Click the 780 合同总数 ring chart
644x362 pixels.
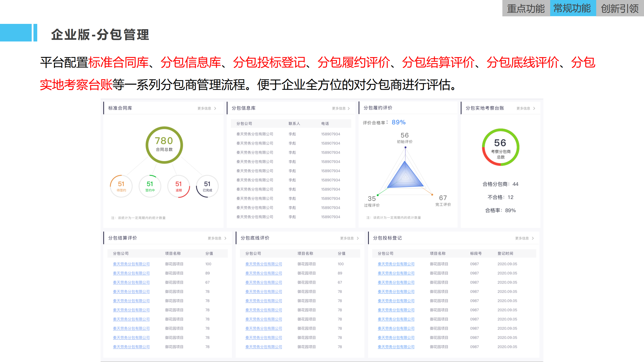coord(164,145)
